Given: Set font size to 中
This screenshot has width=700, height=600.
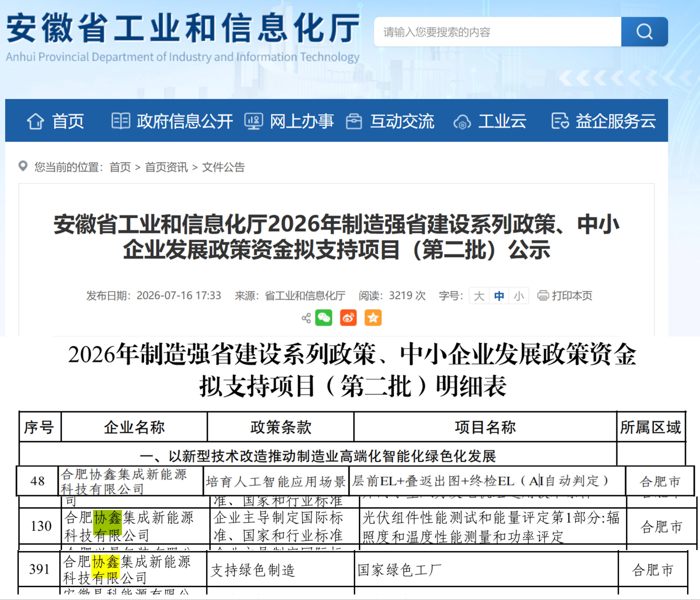Looking at the screenshot, I should coord(499,296).
